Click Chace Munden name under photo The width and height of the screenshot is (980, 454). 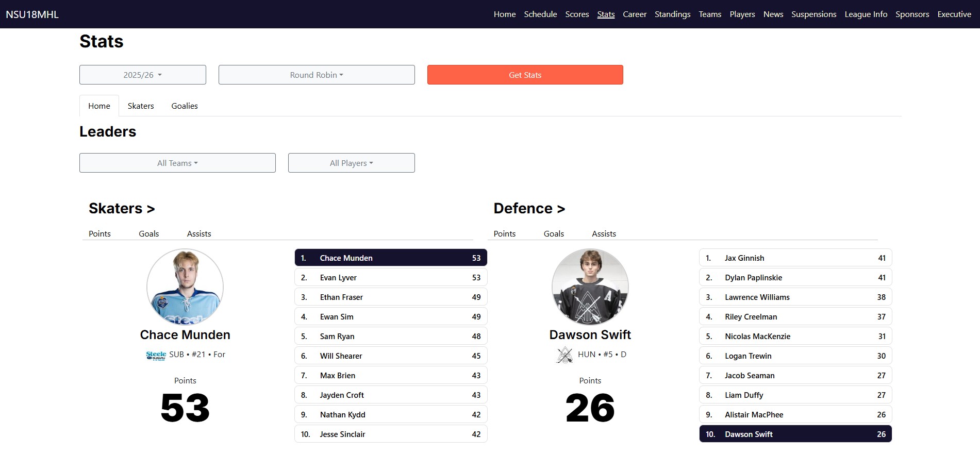point(185,335)
